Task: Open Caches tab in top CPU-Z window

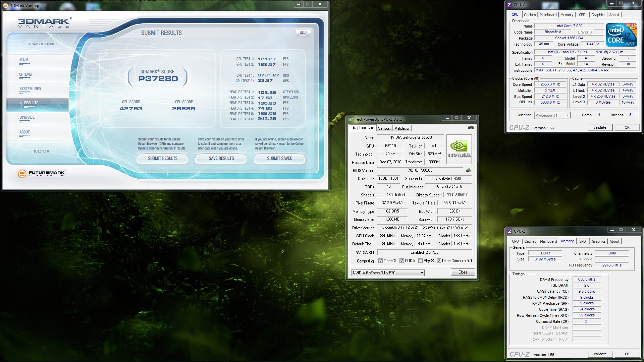Action: [x=530, y=15]
